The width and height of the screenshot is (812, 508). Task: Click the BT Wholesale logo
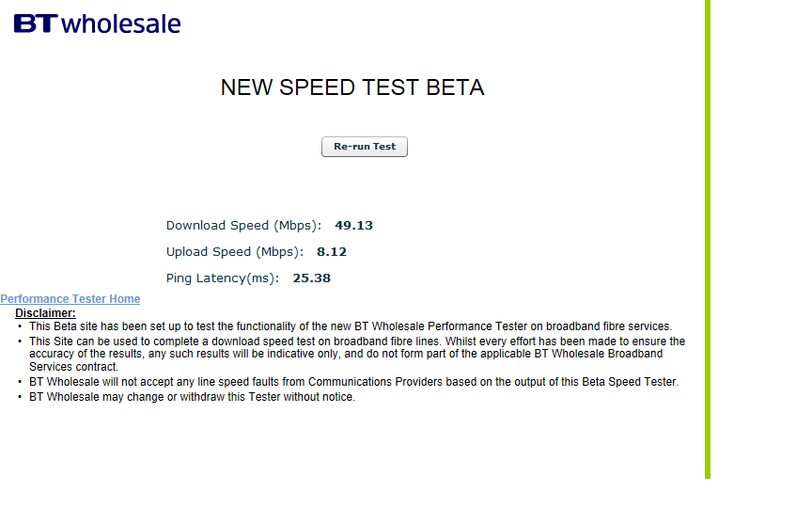(x=98, y=24)
